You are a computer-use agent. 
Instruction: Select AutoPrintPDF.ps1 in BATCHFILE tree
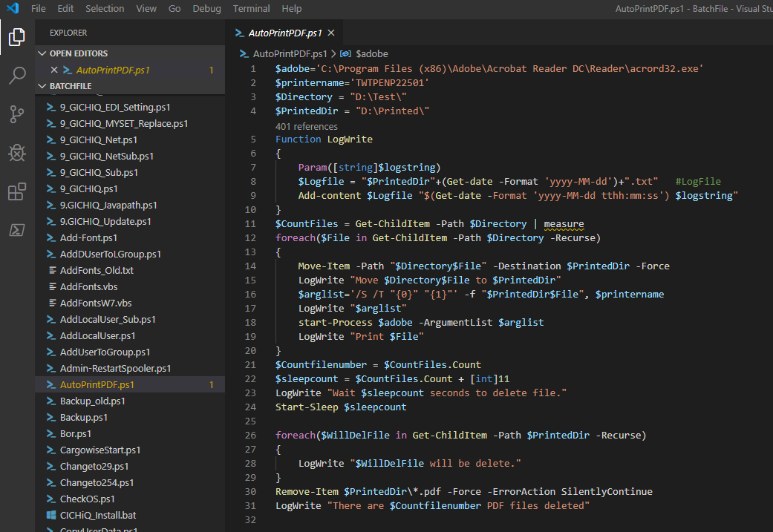click(130, 384)
